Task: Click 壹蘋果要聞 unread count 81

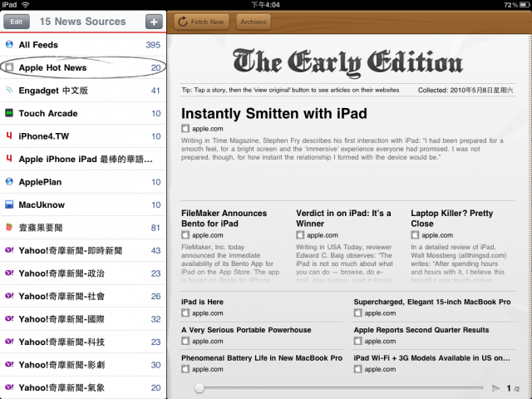Action: tap(155, 228)
